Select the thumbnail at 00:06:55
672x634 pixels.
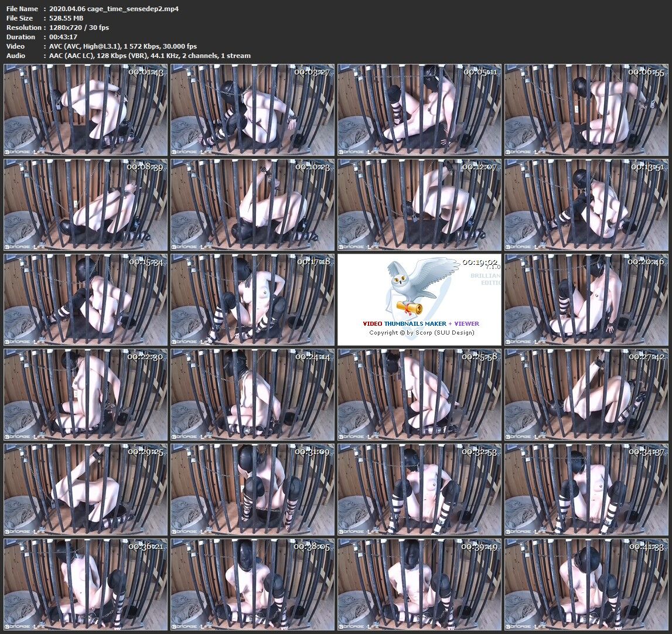(586, 110)
